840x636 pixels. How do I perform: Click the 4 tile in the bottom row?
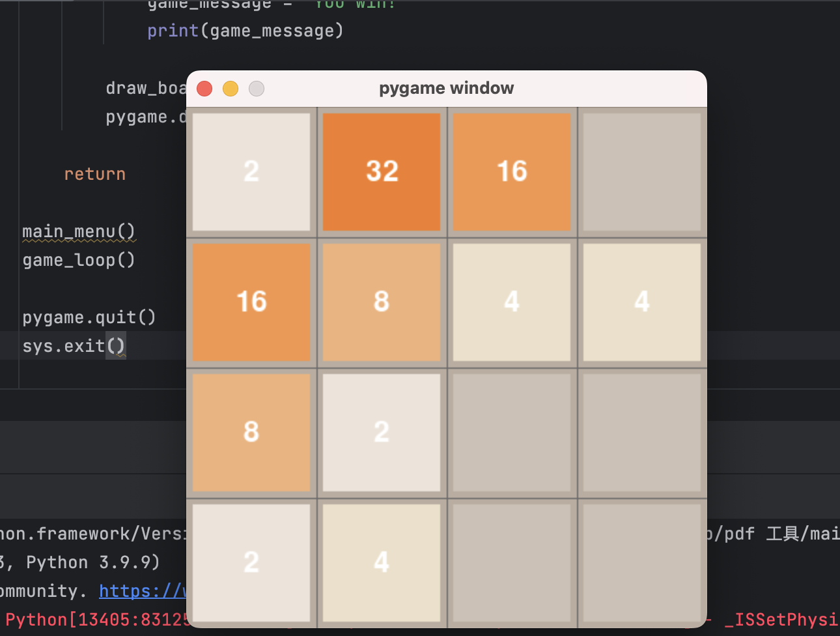click(x=382, y=563)
